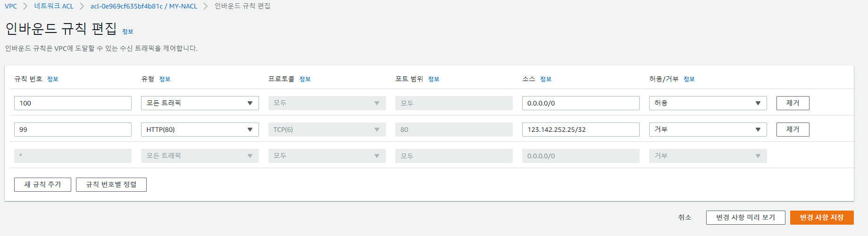Click disabled 거부 dropdown in default rule
Screen dimensions: 868x236
(x=708, y=156)
